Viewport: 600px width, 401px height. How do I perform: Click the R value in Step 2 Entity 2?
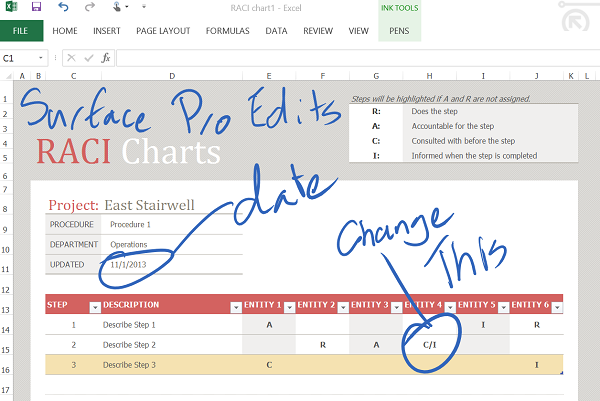(323, 345)
